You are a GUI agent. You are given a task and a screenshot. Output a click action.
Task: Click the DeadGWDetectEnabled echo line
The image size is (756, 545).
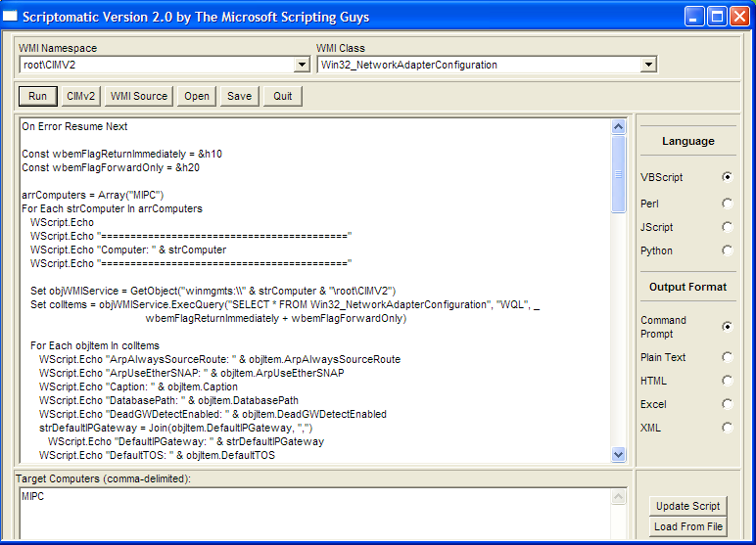coord(213,414)
